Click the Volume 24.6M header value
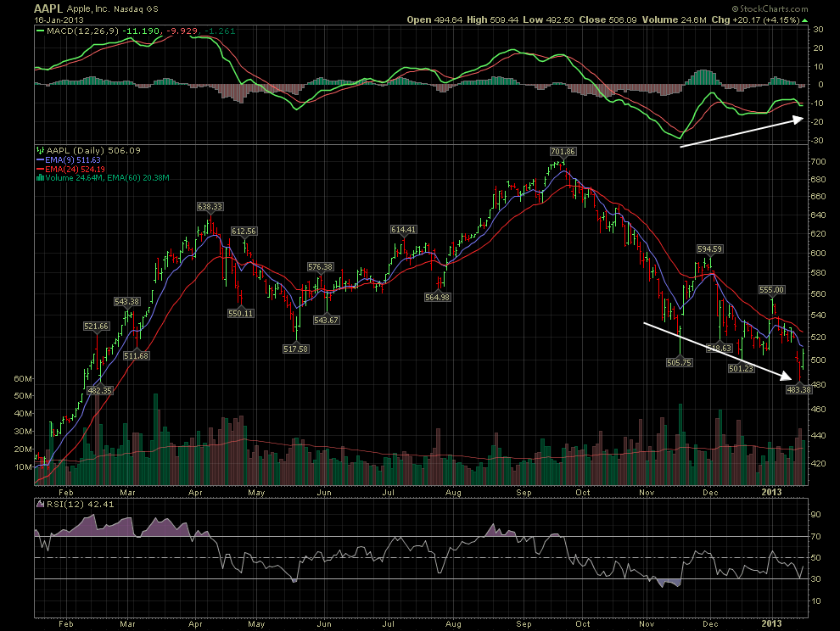 click(x=674, y=20)
